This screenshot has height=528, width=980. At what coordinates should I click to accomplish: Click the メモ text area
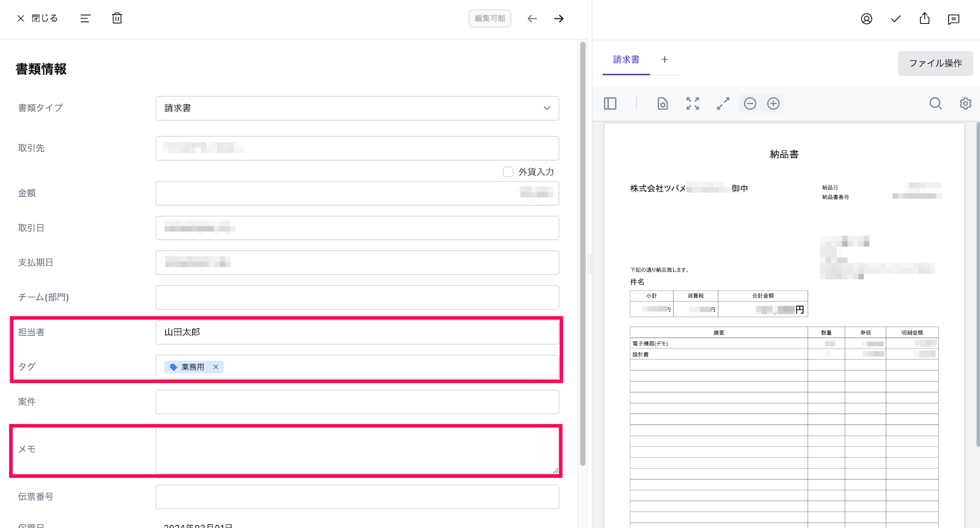[357, 451]
